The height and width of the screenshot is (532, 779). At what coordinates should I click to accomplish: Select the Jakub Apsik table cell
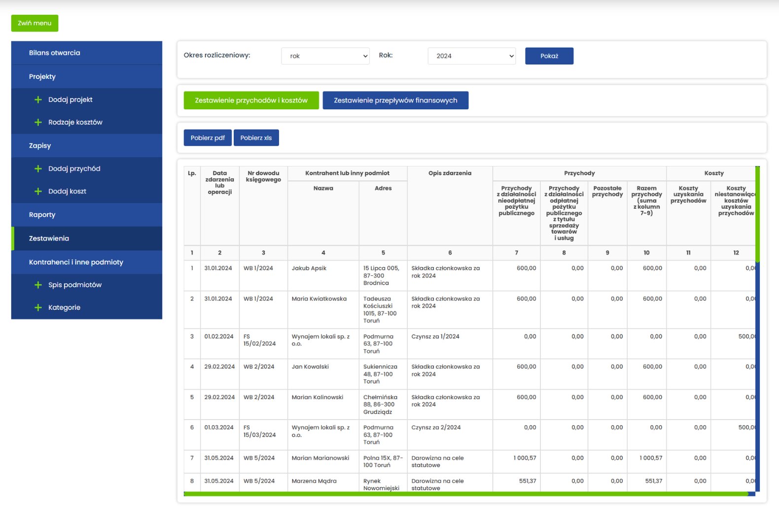[x=309, y=268]
